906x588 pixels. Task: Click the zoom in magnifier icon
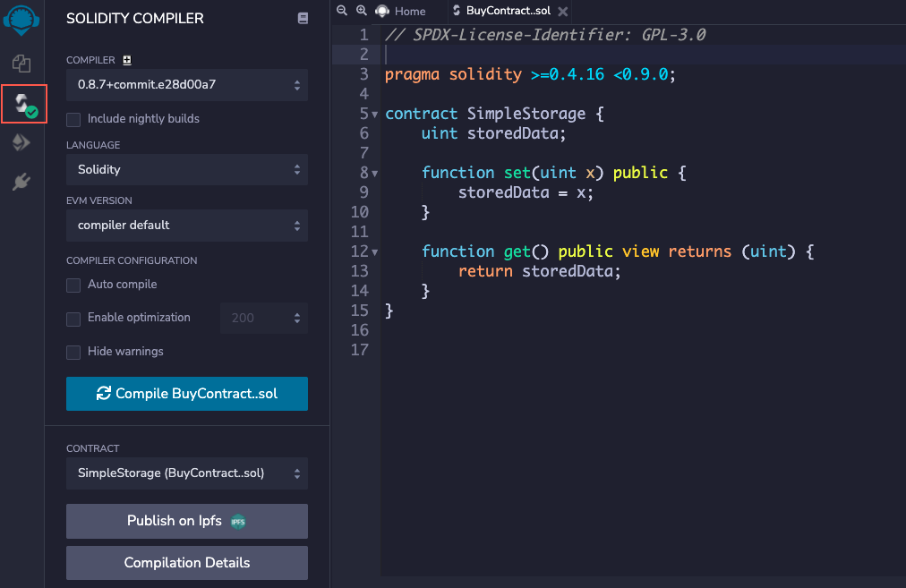point(362,11)
